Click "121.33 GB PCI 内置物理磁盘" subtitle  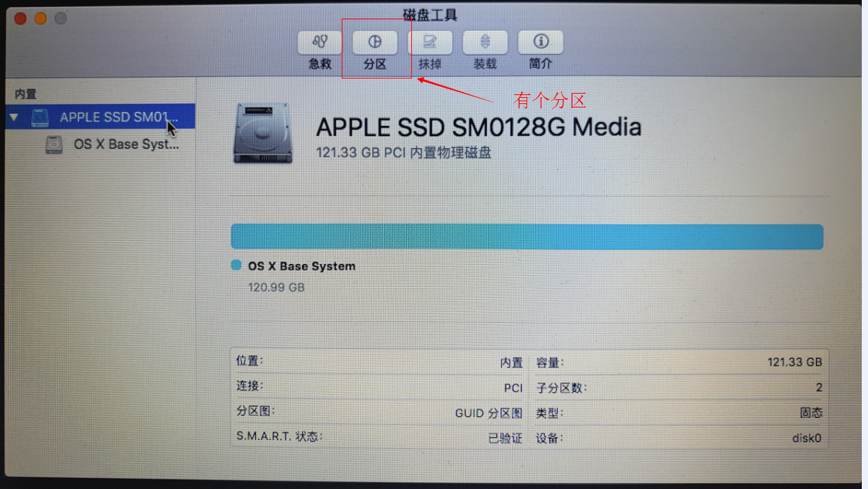[404, 152]
